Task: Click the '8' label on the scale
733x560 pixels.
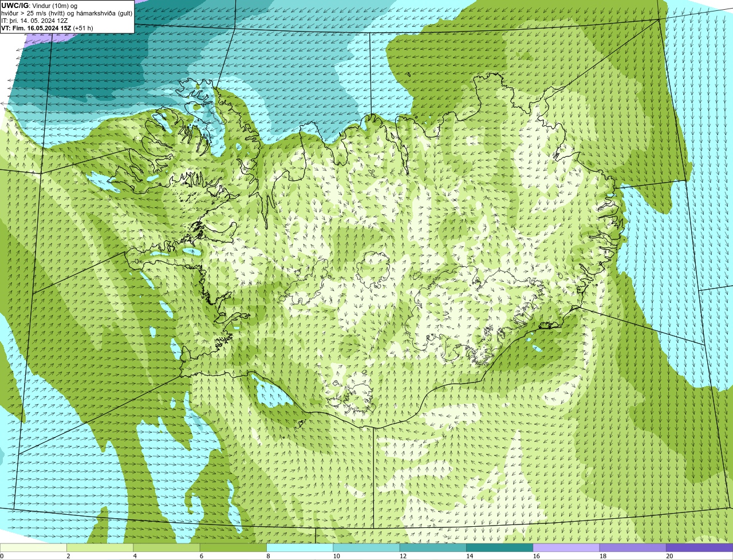Action: [267, 556]
